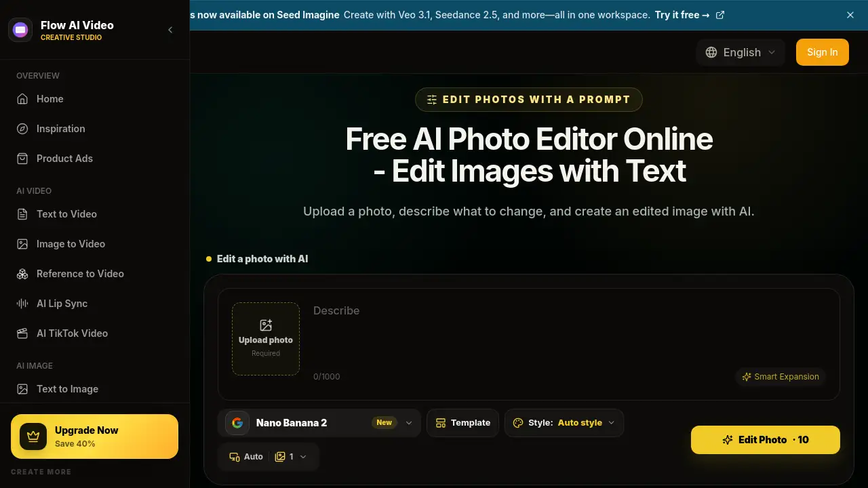The height and width of the screenshot is (488, 868).
Task: Select Text to Video in sidebar
Action: pos(94,214)
